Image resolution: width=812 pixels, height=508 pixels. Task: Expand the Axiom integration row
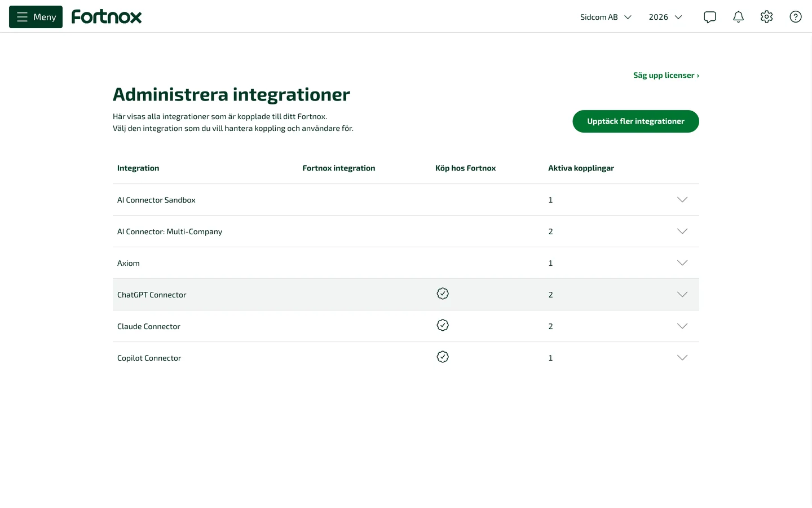click(x=682, y=263)
